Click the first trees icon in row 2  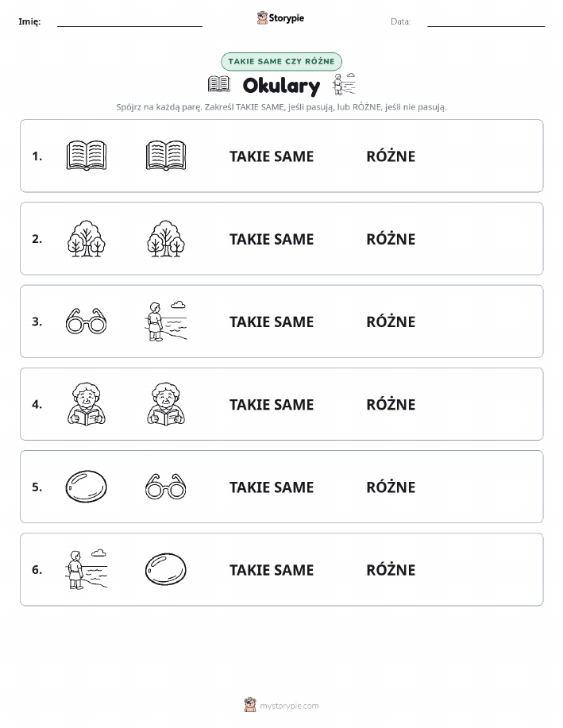pos(87,239)
